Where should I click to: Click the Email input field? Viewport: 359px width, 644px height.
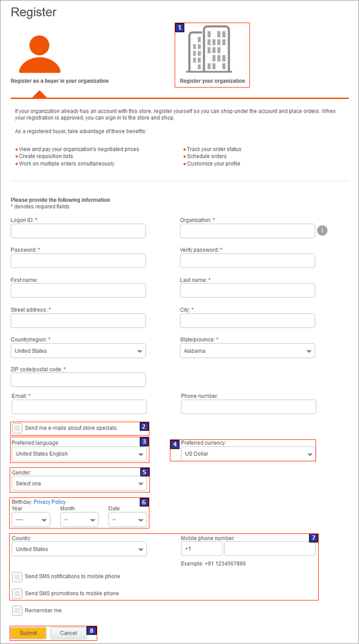click(78, 407)
